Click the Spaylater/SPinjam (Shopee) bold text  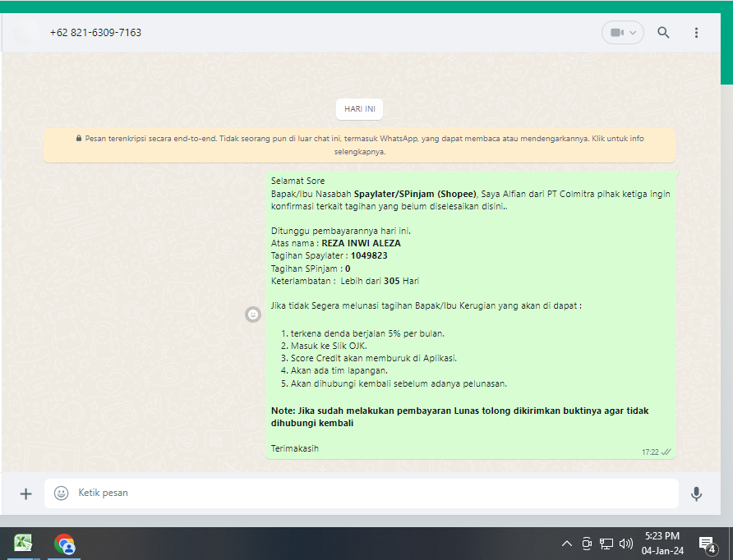pos(415,194)
